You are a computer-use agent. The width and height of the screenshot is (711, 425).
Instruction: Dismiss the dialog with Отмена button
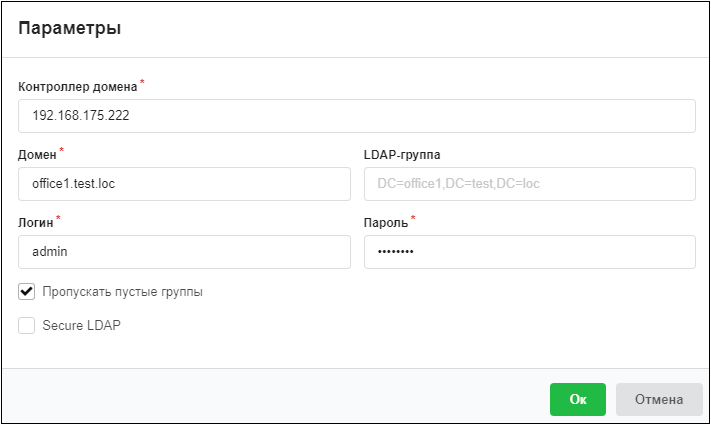659,399
